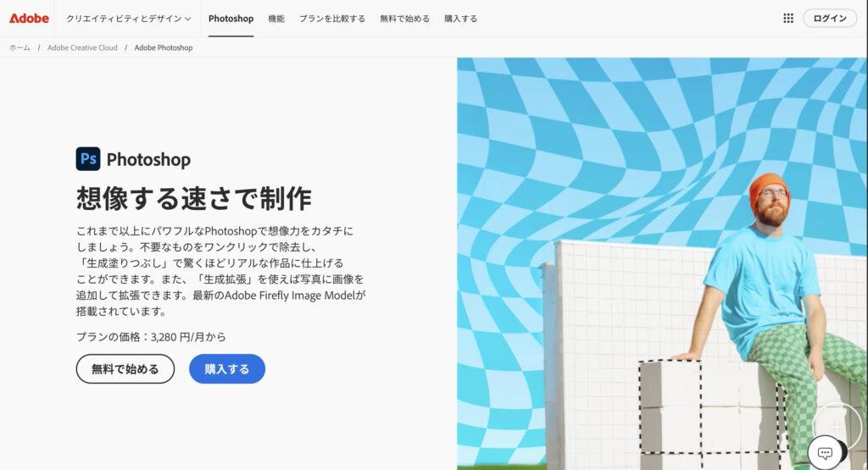Click the Adobe Photoshop breadcrumb item
Screen dimensions: 868x470
pyautogui.click(x=164, y=47)
